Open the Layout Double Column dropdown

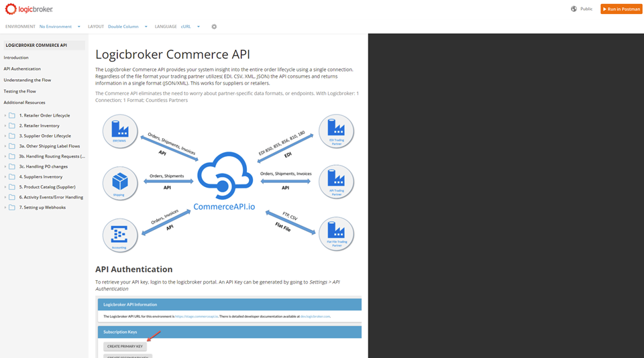click(127, 27)
